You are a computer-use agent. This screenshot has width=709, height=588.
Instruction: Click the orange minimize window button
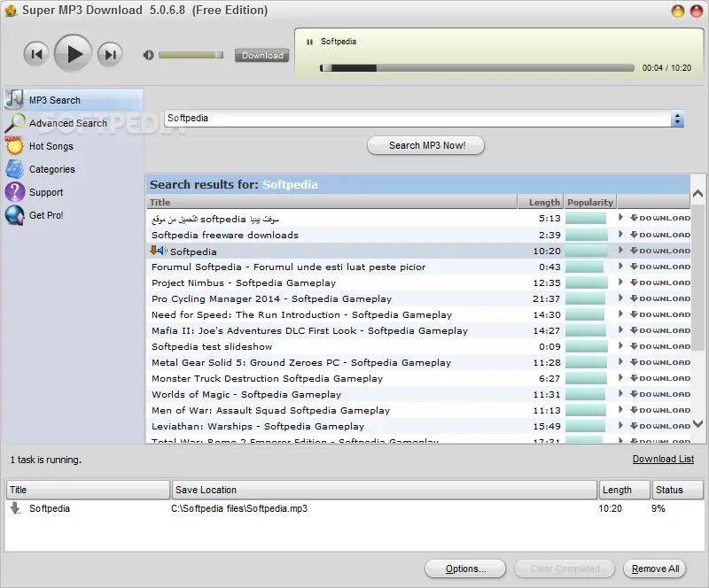(x=678, y=11)
